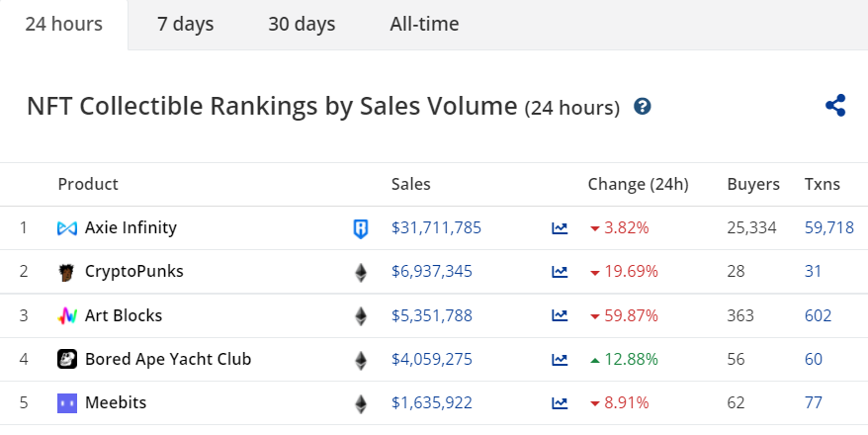Click the Ronin blockchain icon for Axie Infinity

361,228
